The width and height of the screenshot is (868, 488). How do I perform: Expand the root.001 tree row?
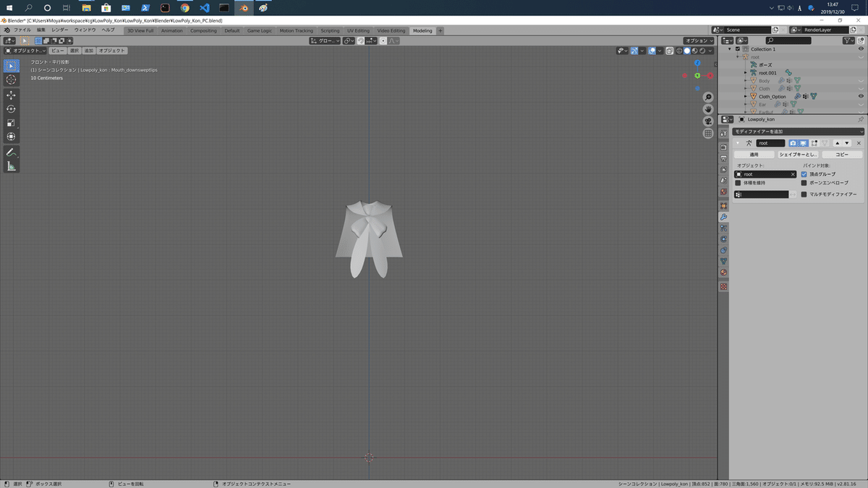point(745,72)
